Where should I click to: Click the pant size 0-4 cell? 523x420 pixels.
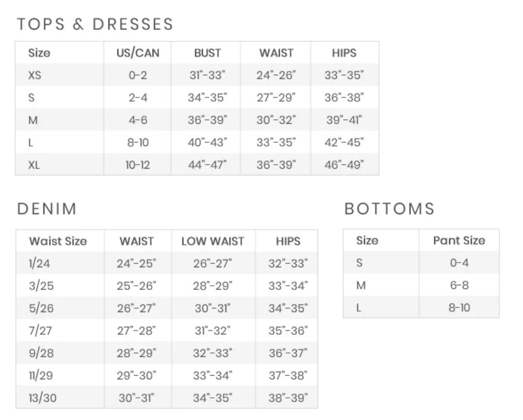point(459,263)
